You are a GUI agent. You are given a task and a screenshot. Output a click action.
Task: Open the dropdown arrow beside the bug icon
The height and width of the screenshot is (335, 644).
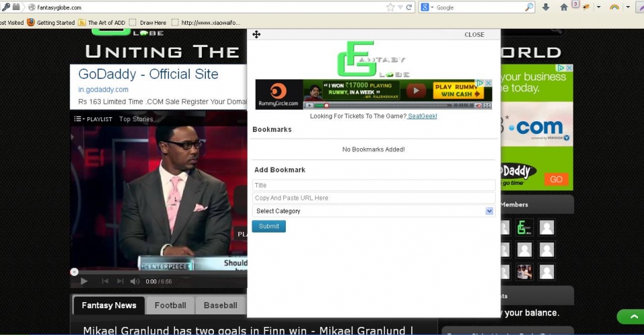[x=598, y=7]
